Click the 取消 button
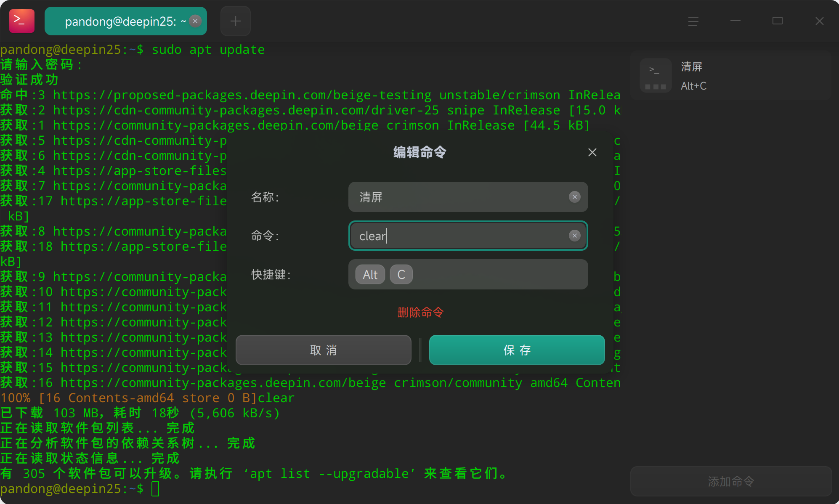This screenshot has height=504, width=839. point(323,350)
